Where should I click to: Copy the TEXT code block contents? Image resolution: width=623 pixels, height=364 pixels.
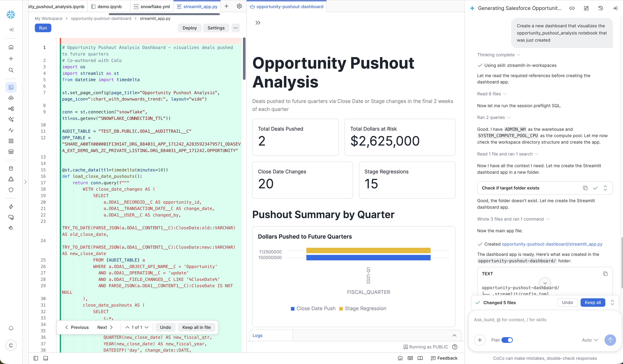pyautogui.click(x=605, y=274)
